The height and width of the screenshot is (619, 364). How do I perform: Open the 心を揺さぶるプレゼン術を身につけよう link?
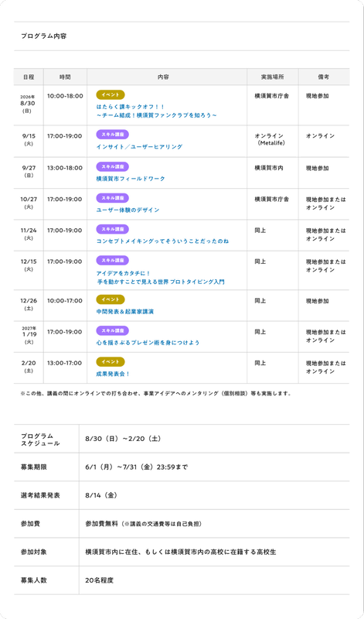148,343
